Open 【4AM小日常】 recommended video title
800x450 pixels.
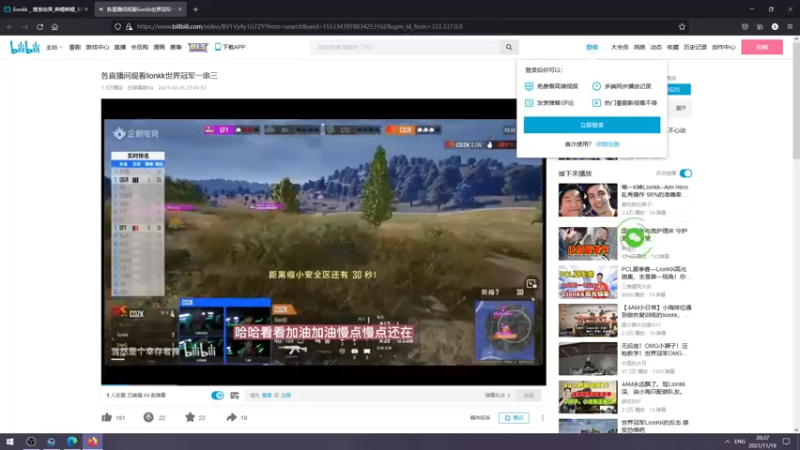click(656, 311)
